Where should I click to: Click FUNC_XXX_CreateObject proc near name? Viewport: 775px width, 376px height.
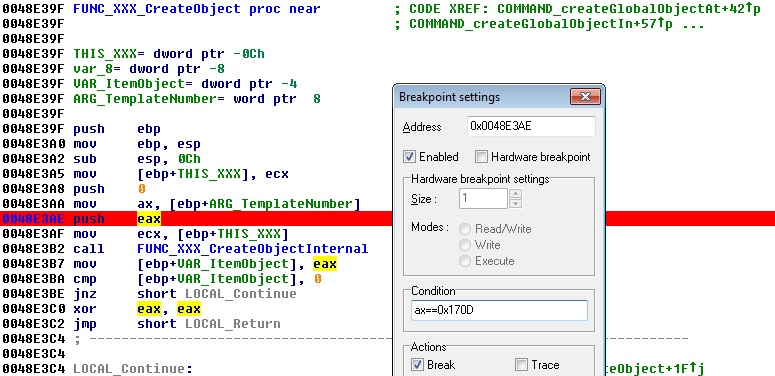click(157, 8)
